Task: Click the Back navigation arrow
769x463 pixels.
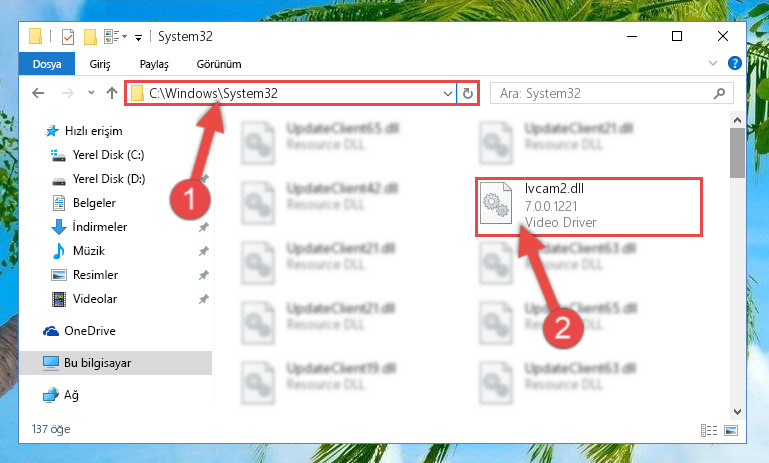Action: 38,93
